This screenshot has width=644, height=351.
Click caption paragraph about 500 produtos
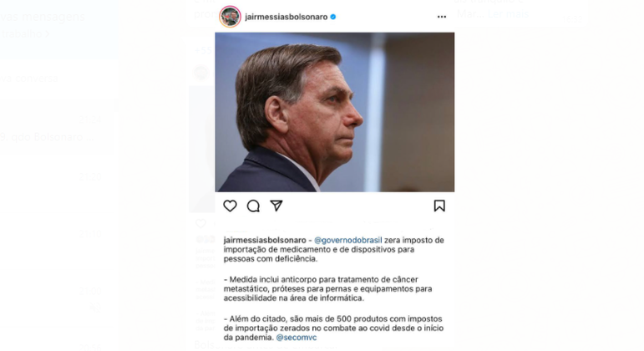(333, 328)
